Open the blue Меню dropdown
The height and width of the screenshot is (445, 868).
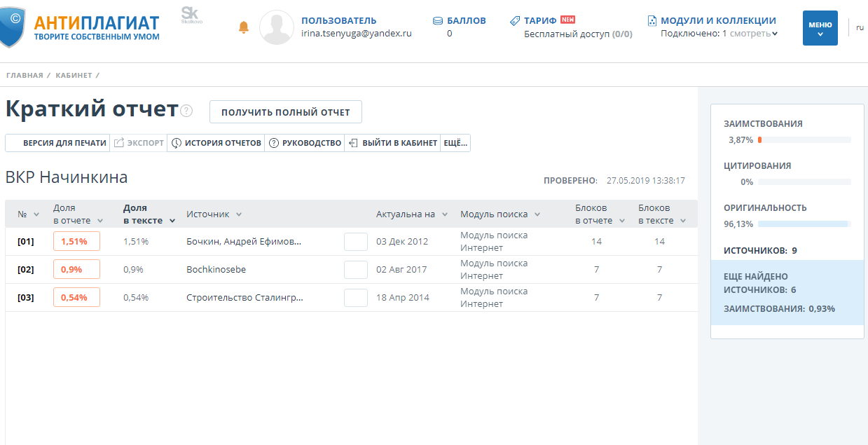[x=820, y=28]
